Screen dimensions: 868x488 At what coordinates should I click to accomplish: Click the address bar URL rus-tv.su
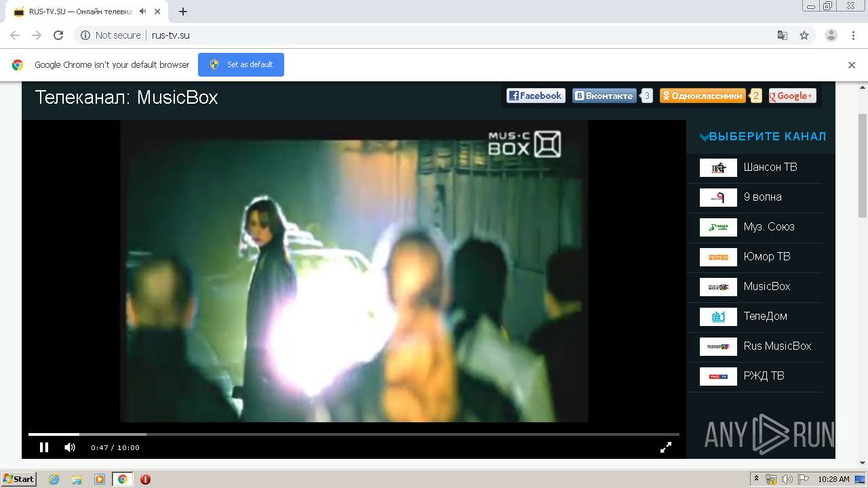[171, 35]
